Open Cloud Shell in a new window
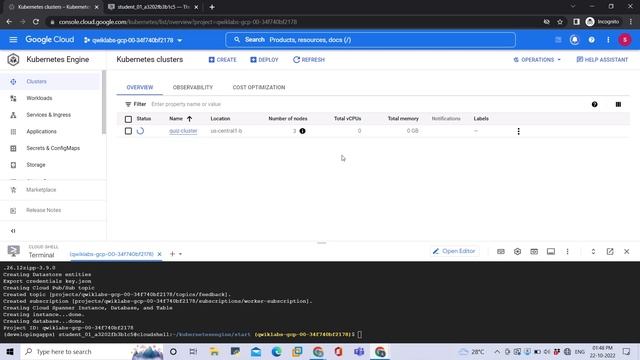This screenshot has width=640, height=360. pos(610,251)
